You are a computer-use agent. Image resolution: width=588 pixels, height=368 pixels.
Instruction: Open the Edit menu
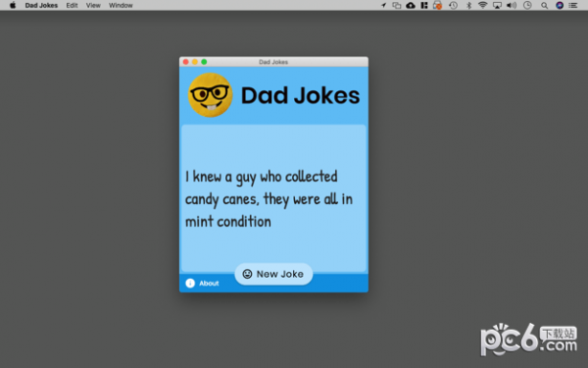tap(72, 5)
